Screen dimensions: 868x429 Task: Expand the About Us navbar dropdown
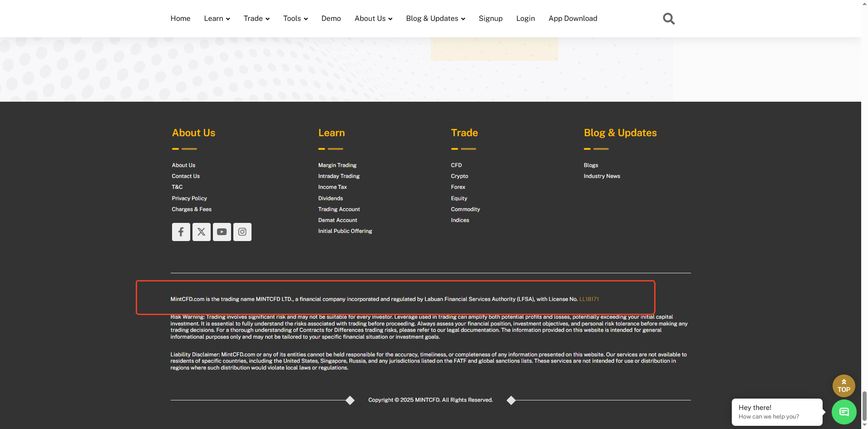pos(373,19)
